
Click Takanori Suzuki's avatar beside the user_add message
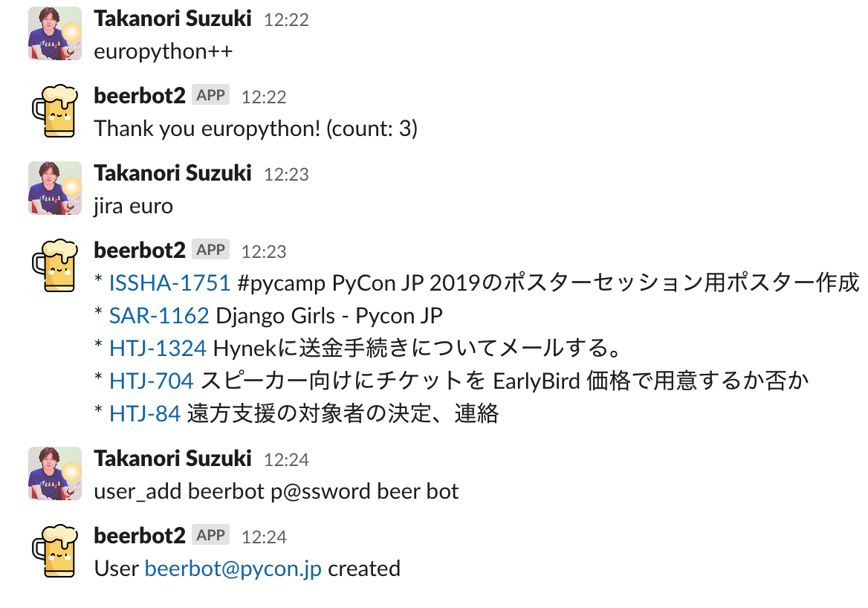click(x=54, y=473)
